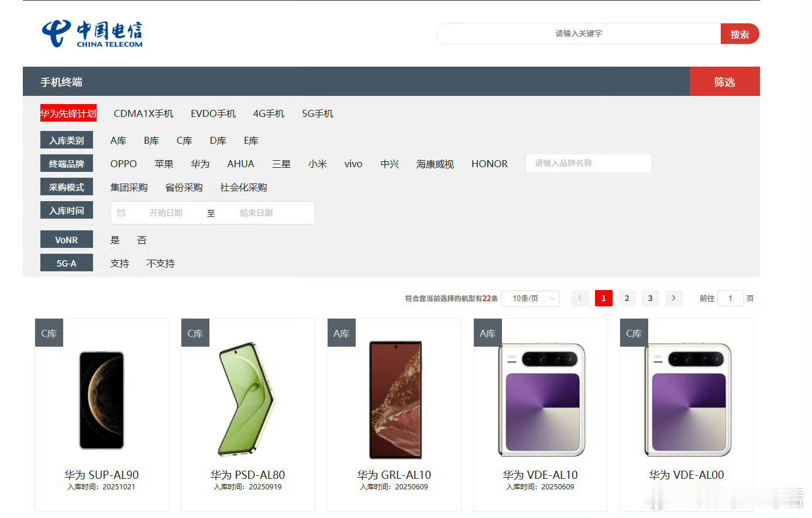The width and height of the screenshot is (812, 518).
Task: Click the 入库类别 filter label
Action: coord(67,140)
